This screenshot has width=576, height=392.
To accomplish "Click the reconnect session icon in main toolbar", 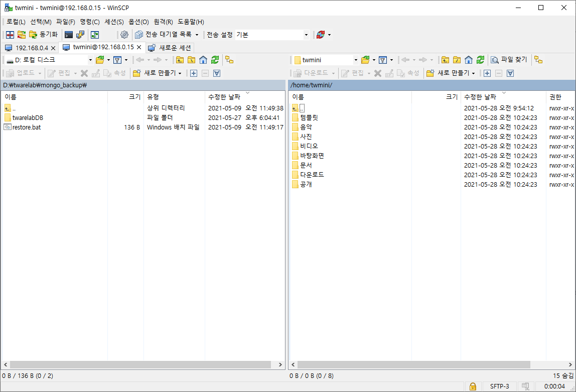I will [x=321, y=35].
